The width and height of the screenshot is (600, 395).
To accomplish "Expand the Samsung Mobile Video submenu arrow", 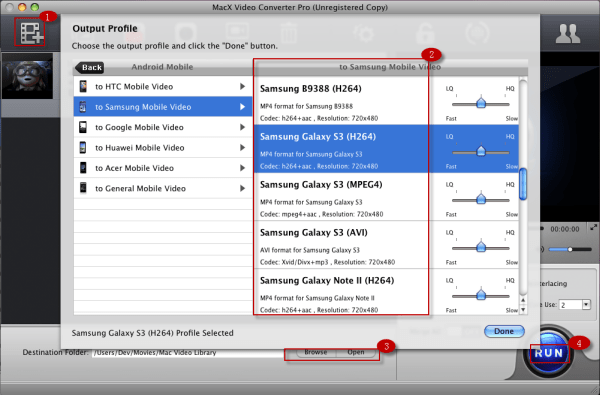I will 242,107.
